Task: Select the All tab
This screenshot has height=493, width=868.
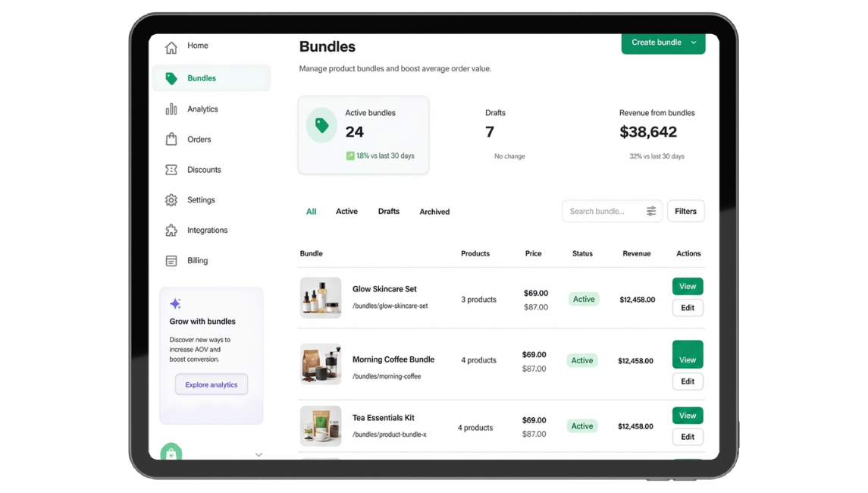Action: click(311, 212)
